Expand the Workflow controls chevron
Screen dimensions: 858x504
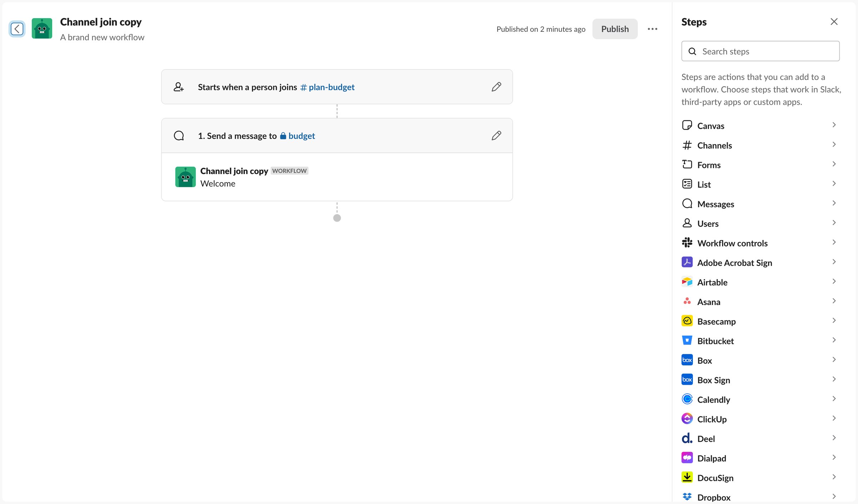point(834,242)
